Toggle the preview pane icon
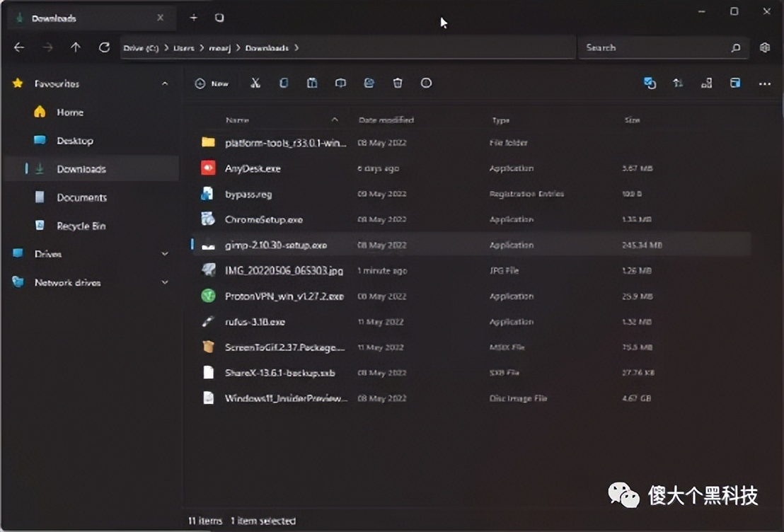 pos(735,83)
